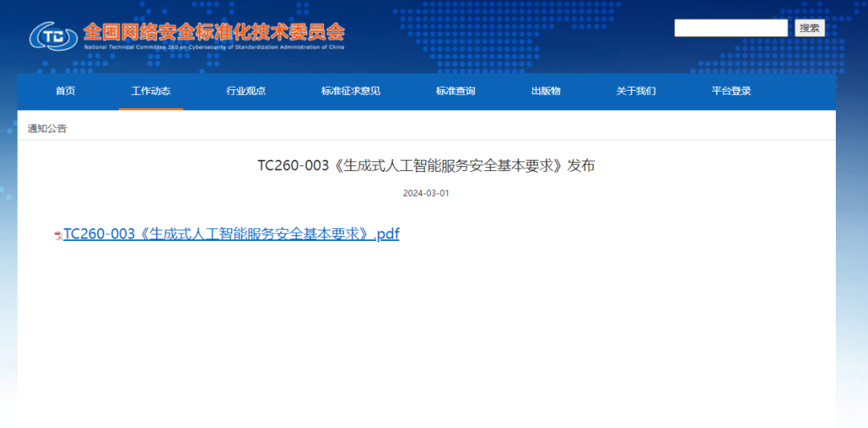Click the article heading TC260-003 发布
Viewport: 868px width, 428px height.
click(426, 165)
